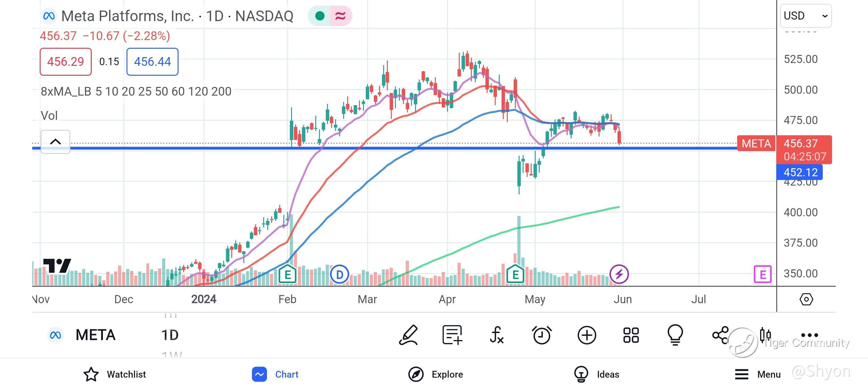
Task: Tap the 400.00 price axis label
Action: 801,212
